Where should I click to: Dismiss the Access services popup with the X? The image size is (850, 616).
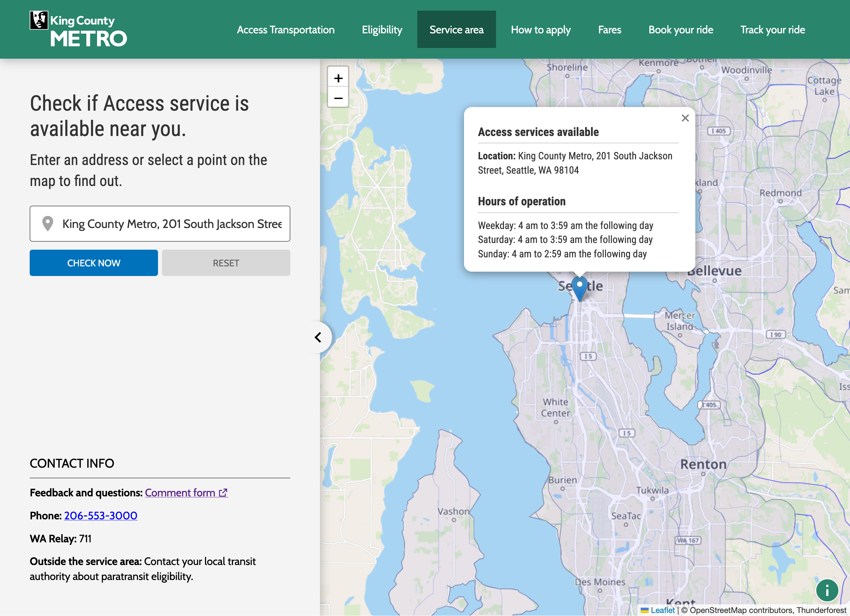[685, 118]
